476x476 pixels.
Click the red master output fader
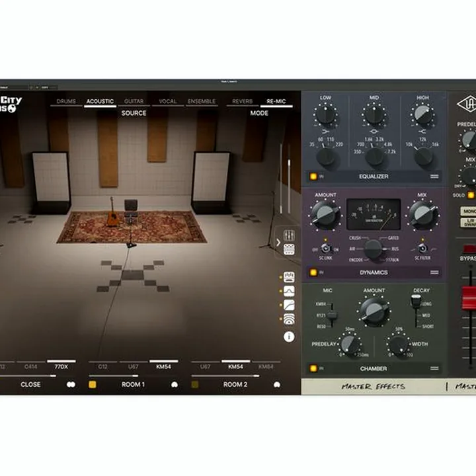tap(469, 297)
